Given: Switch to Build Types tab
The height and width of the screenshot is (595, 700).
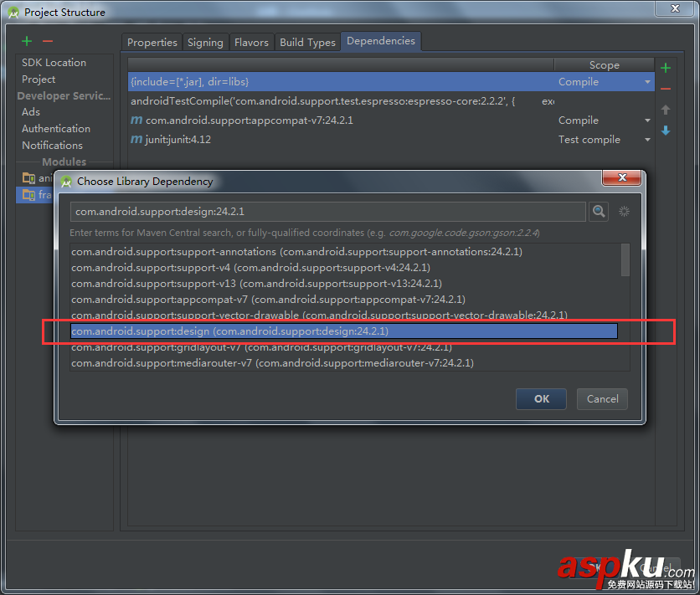Looking at the screenshot, I should click(307, 43).
